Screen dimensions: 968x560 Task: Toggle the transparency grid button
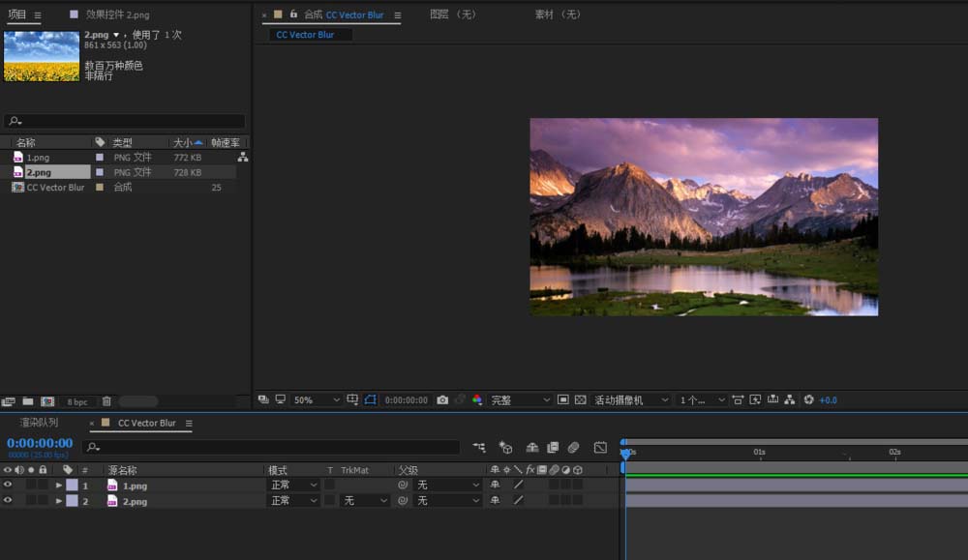(x=581, y=399)
